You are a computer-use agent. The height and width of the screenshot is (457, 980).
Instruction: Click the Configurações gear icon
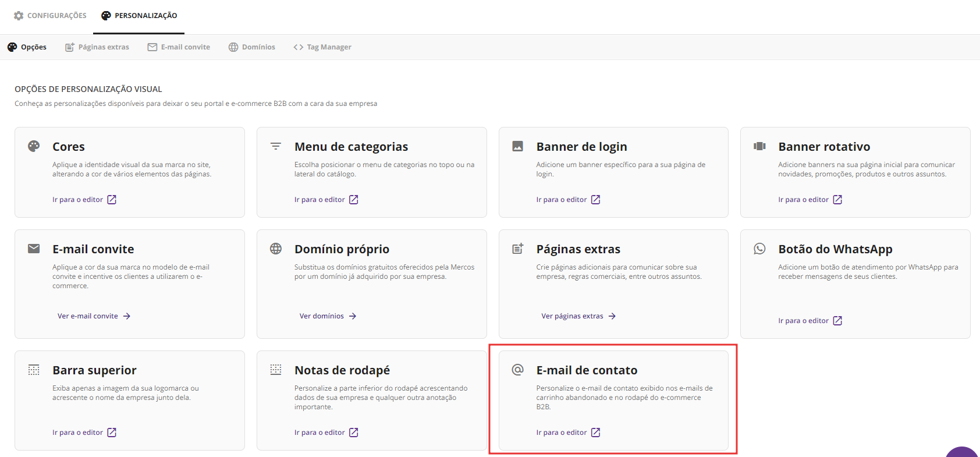[x=19, y=16]
